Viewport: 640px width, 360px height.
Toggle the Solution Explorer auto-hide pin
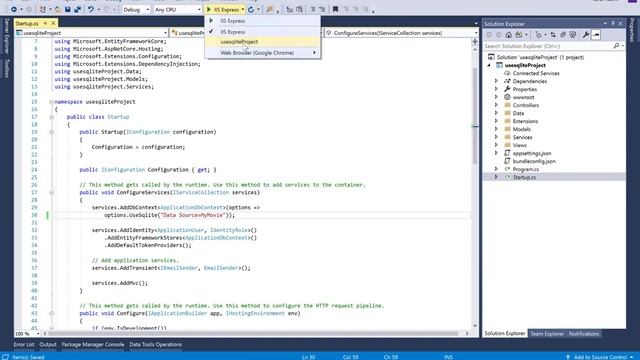click(x=613, y=24)
